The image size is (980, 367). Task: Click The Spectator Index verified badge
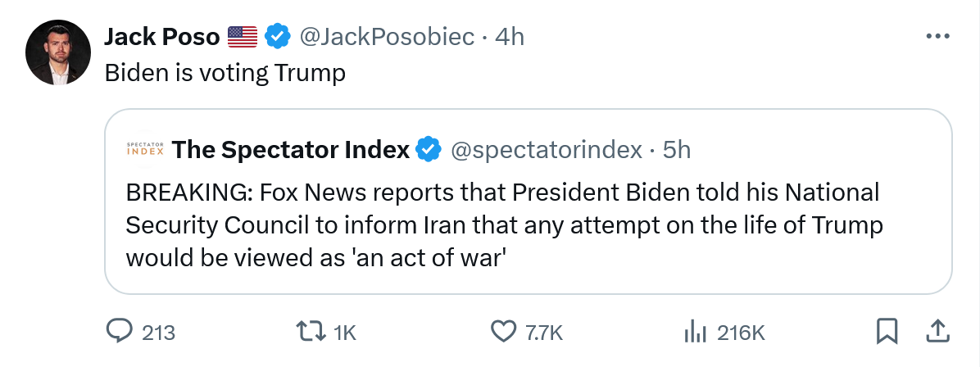pos(429,150)
